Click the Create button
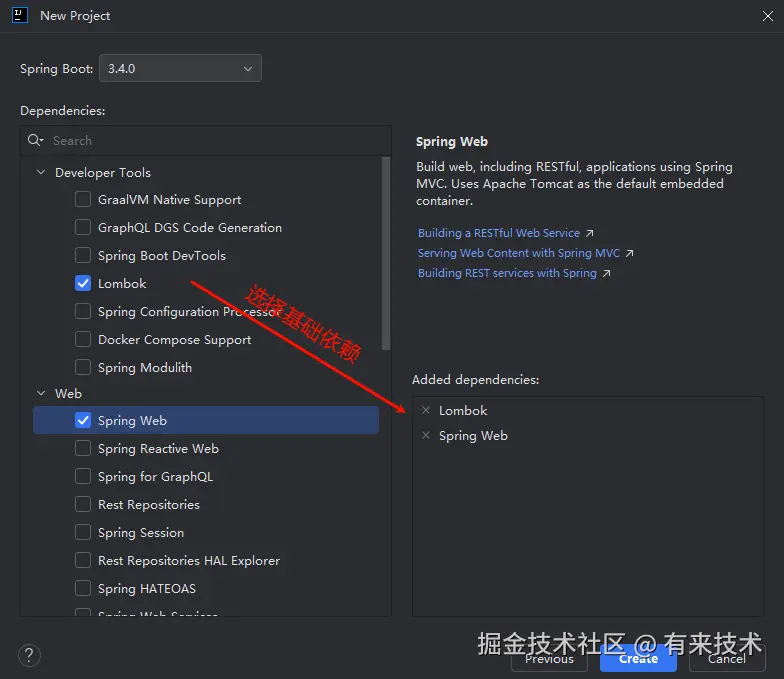The width and height of the screenshot is (784, 679). click(x=638, y=659)
